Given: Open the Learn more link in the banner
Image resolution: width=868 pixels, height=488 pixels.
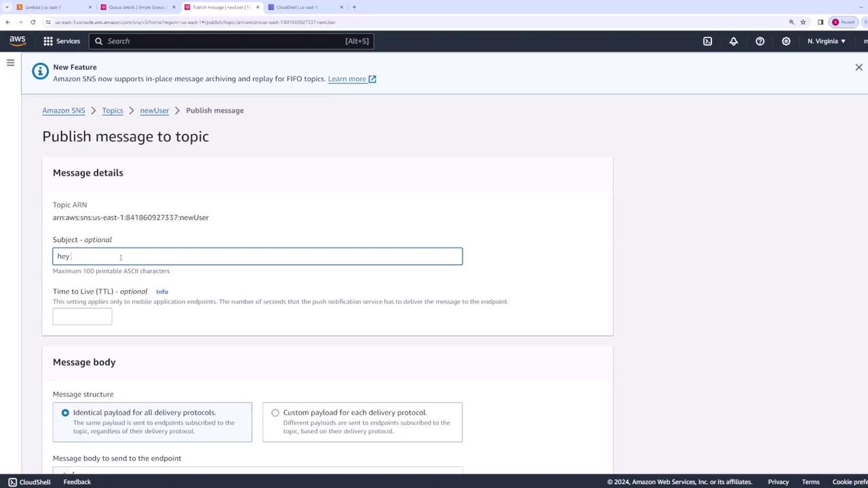Looking at the screenshot, I should point(352,79).
